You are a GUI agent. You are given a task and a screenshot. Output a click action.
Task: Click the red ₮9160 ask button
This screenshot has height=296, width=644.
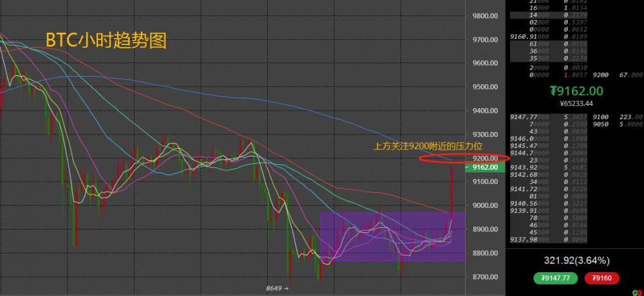tap(602, 278)
